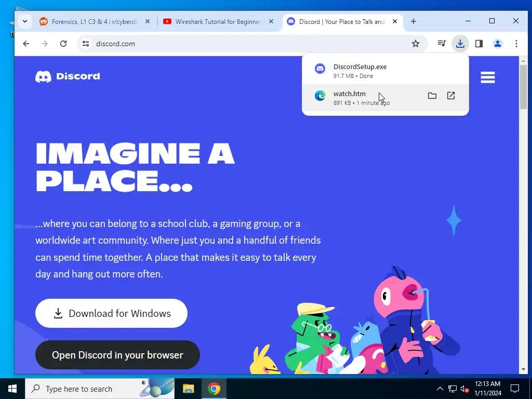532x399 pixels.
Task: Click the page scrollbar down arrow
Action: [523, 369]
